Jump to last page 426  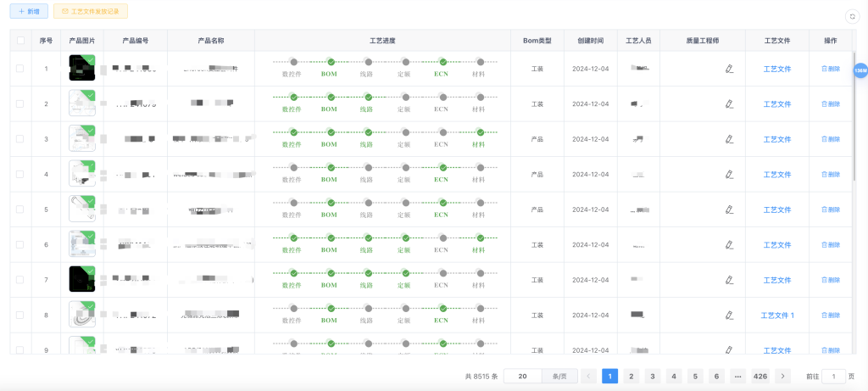click(760, 376)
